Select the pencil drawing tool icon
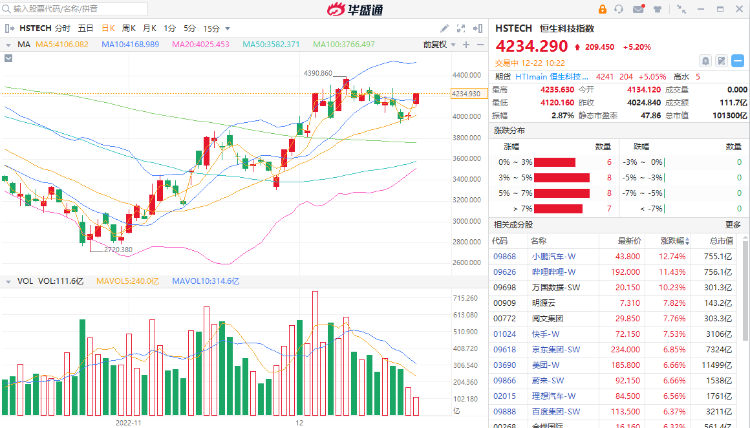This screenshot has width=750, height=428. pos(444,29)
